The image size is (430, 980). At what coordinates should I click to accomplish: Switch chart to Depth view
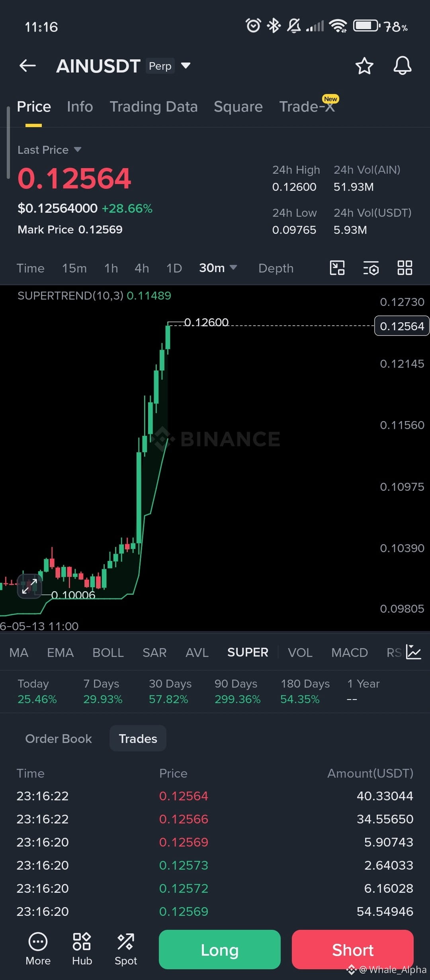(276, 268)
